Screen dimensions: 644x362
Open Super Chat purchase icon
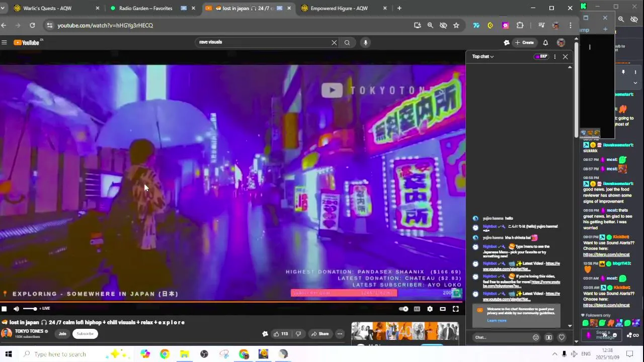[549, 337]
